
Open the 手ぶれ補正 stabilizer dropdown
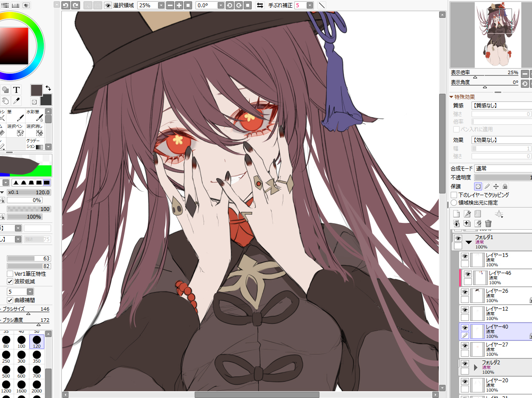[310, 6]
